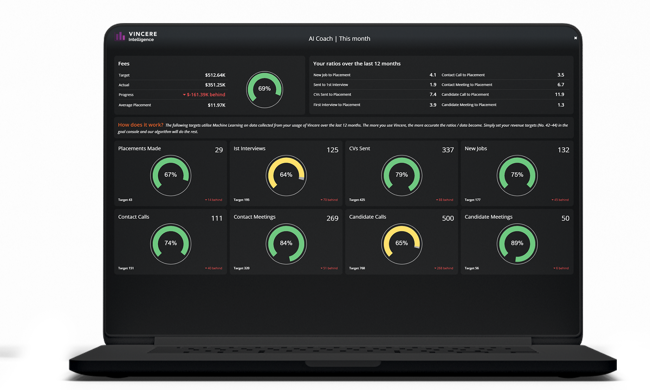Click the Contact Meetings 84% gauge

point(286,244)
